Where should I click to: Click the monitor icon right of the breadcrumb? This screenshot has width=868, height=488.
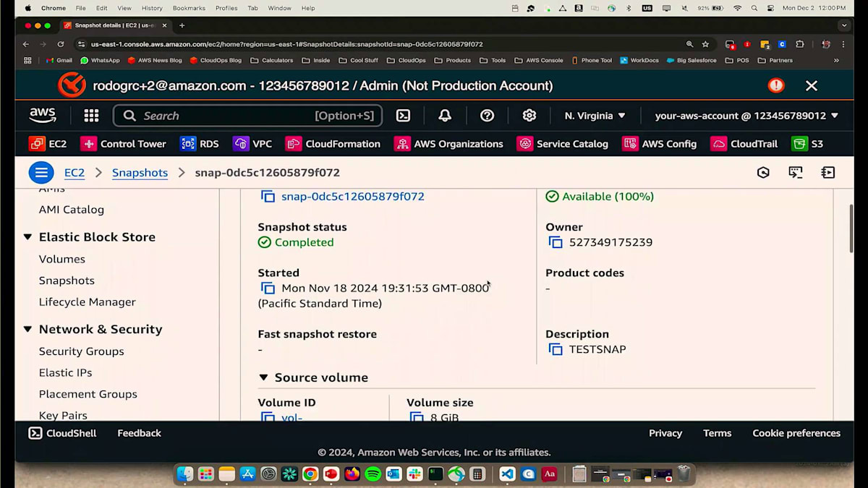pos(796,173)
